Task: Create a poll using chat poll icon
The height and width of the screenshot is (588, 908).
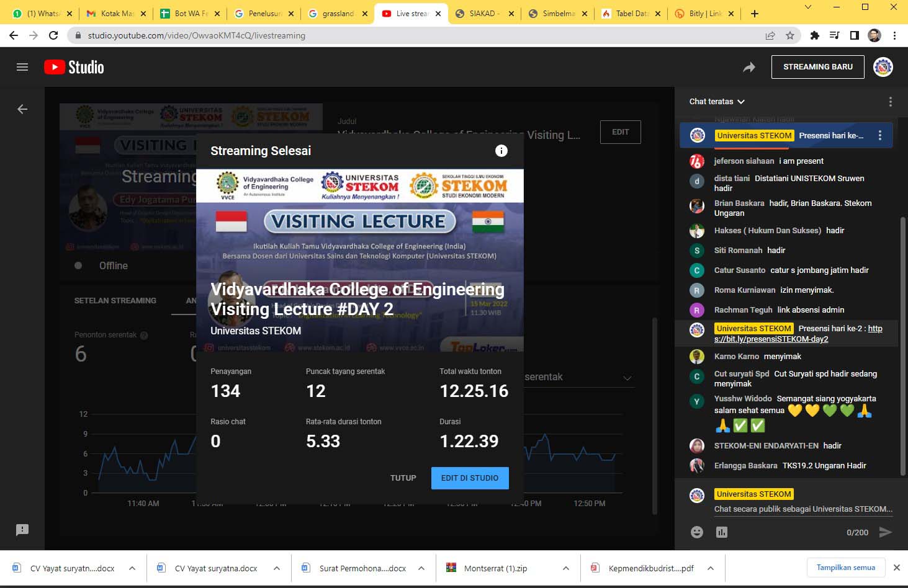Action: (722, 532)
